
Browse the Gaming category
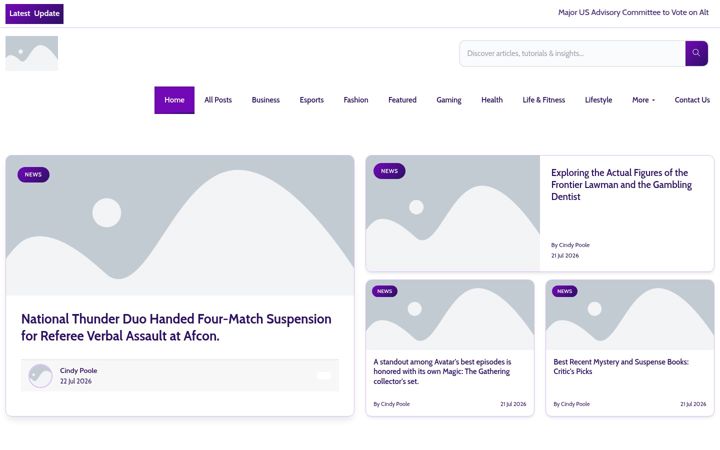pos(449,100)
